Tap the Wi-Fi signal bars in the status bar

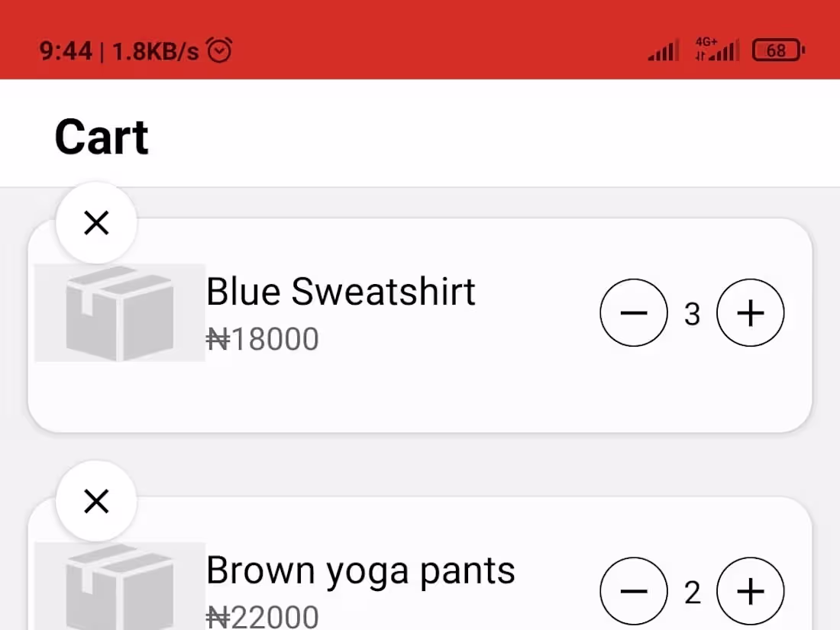(661, 50)
